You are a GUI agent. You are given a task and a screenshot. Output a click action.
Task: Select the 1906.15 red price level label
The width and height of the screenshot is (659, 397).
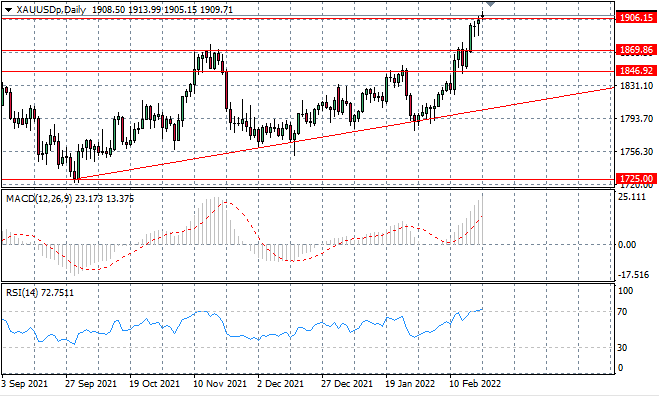pyautogui.click(x=636, y=18)
